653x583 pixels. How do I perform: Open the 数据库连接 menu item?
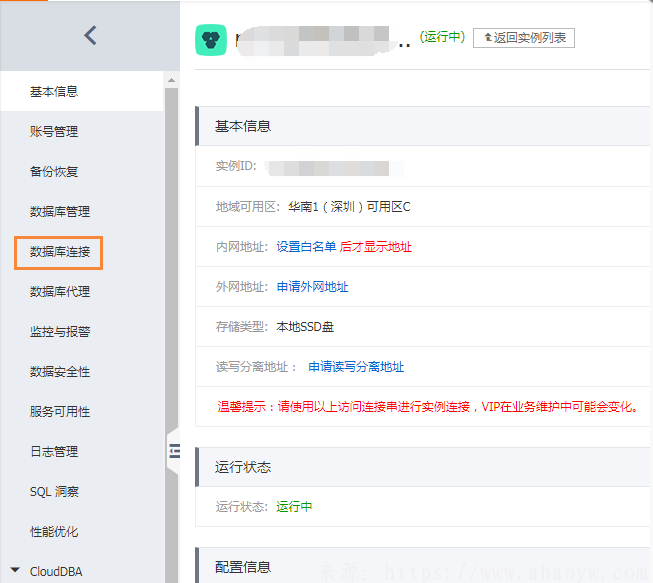(x=60, y=252)
